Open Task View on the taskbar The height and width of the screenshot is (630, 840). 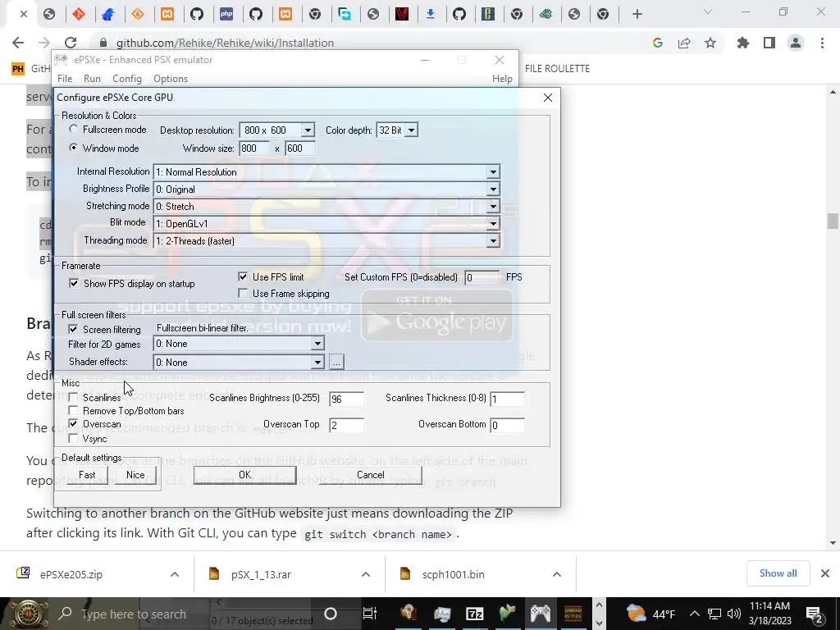tap(370, 614)
